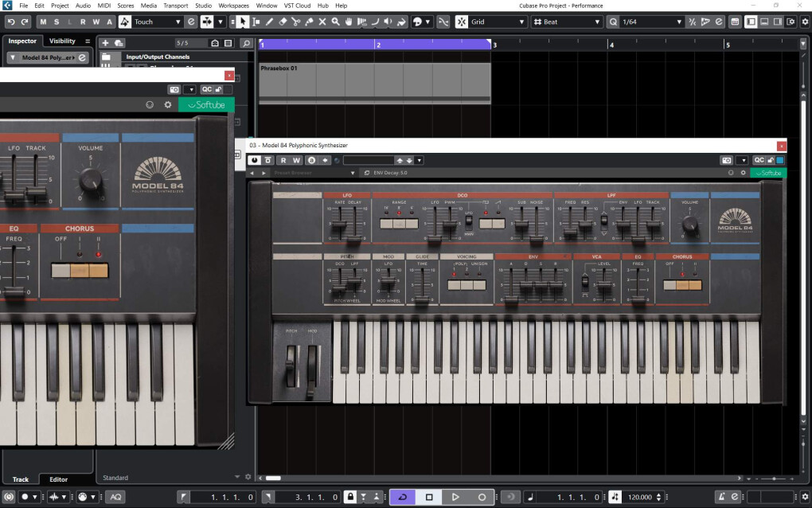The width and height of the screenshot is (812, 508).
Task: Click the first Chorus button in Model 84
Action: [x=670, y=285]
